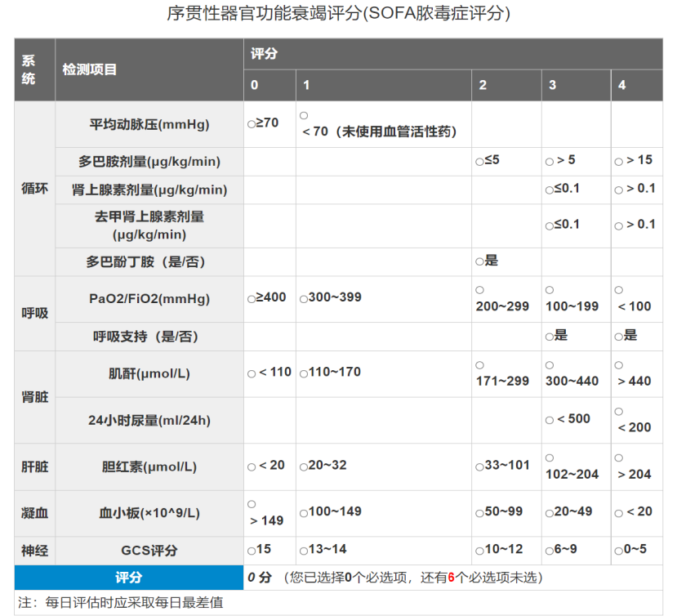Pick bilirubin 102~204 radio option
Screen dimensions: 677x616
tap(550, 458)
